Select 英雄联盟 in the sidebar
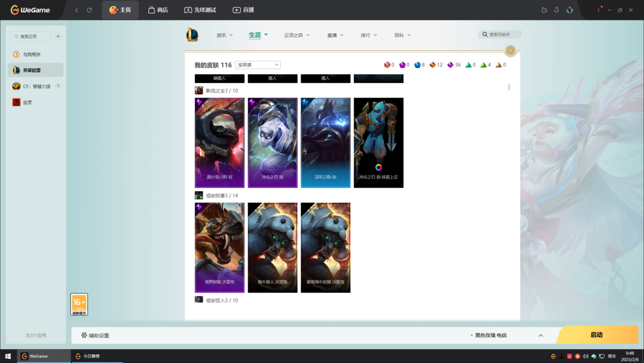 [36, 70]
